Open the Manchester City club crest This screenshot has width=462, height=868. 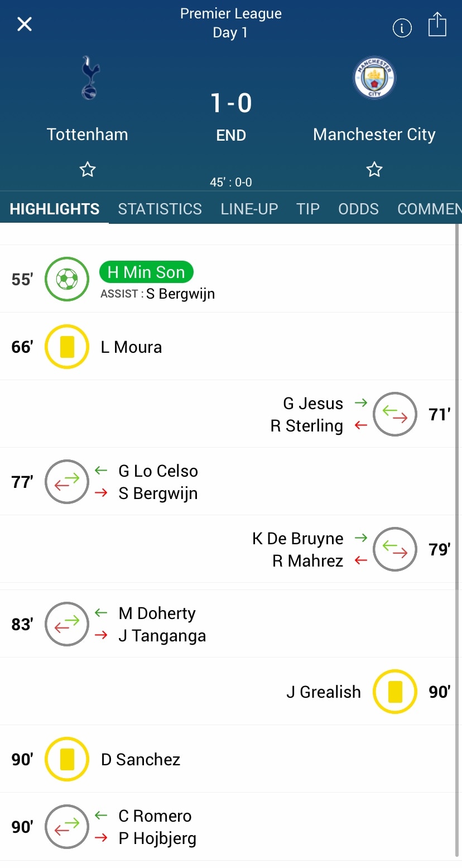374,78
